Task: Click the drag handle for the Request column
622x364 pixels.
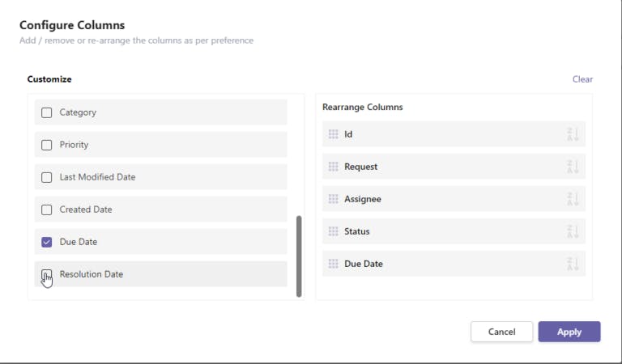Action: 333,167
